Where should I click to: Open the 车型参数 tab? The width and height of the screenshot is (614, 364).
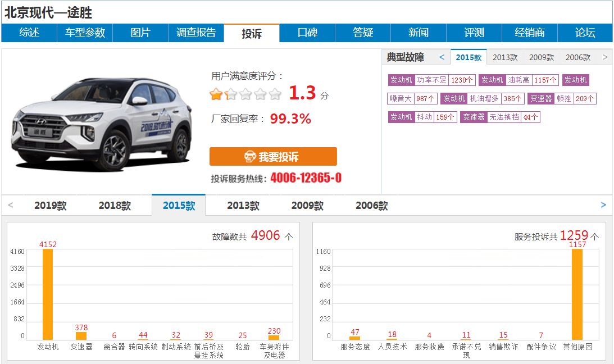[85, 33]
